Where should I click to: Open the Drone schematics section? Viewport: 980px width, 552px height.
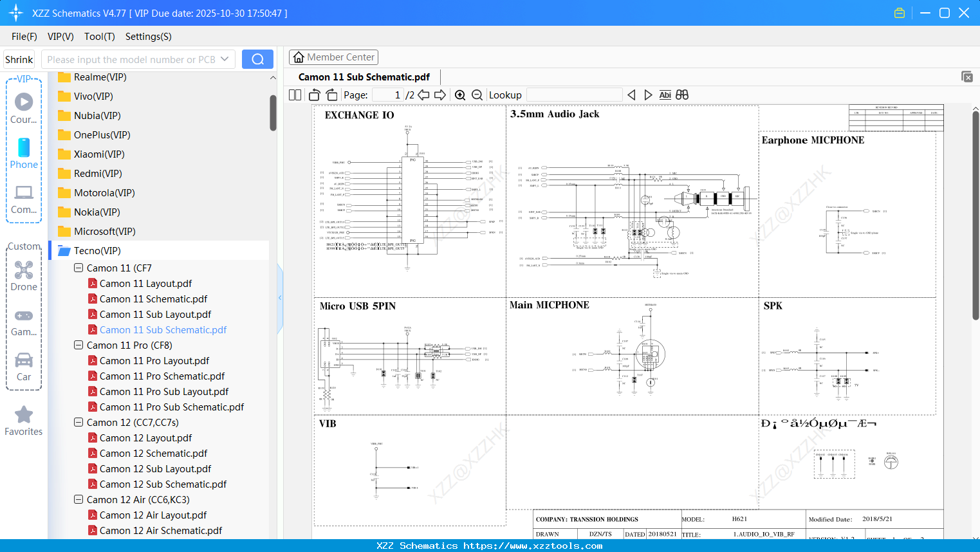tap(23, 270)
